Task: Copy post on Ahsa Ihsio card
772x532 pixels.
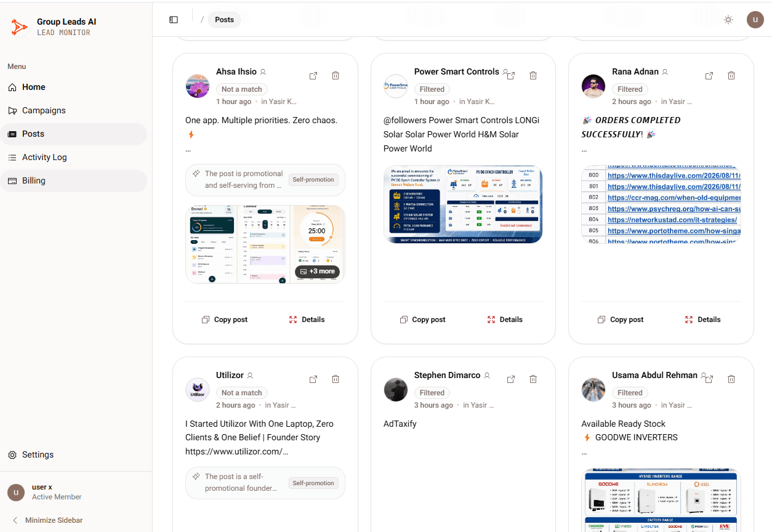Action: [225, 320]
